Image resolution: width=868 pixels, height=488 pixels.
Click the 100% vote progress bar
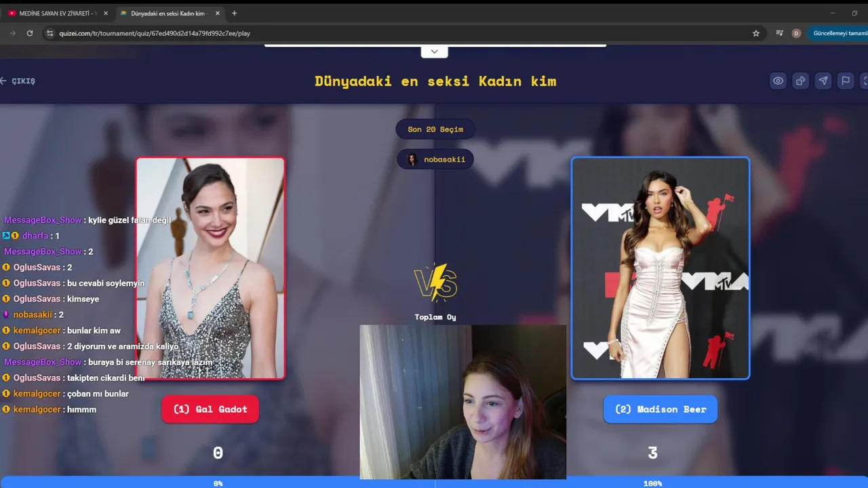[x=652, y=483]
